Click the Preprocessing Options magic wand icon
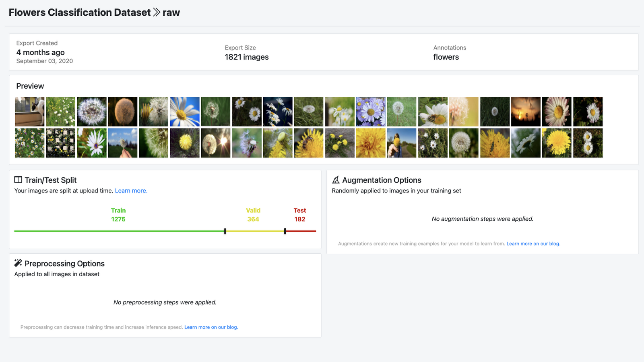This screenshot has width=644, height=362. pyautogui.click(x=18, y=263)
